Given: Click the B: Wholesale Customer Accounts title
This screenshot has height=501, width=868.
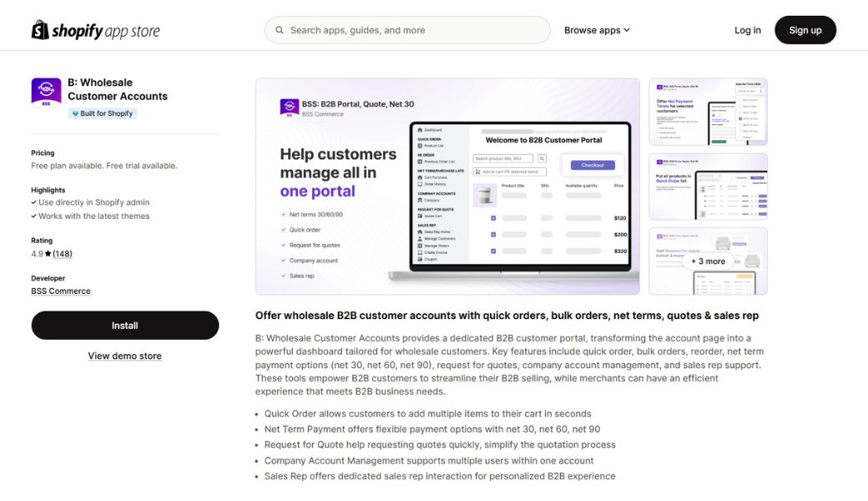Looking at the screenshot, I should click(x=118, y=89).
